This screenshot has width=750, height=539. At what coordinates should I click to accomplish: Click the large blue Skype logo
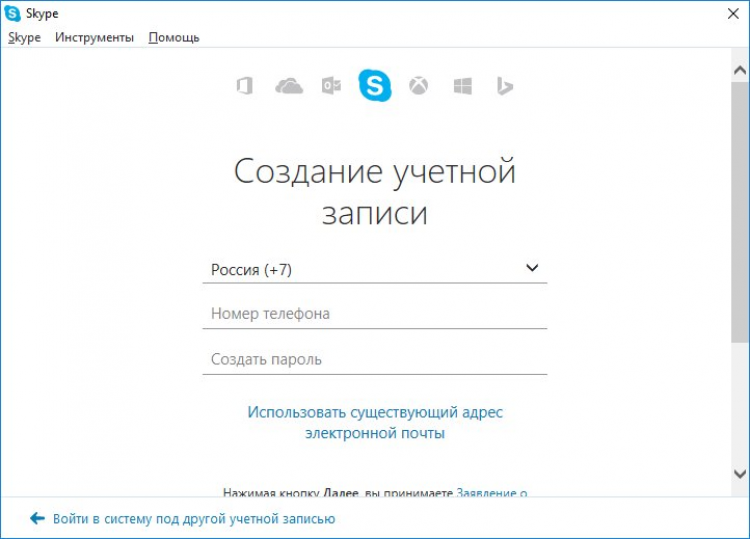coord(375,85)
